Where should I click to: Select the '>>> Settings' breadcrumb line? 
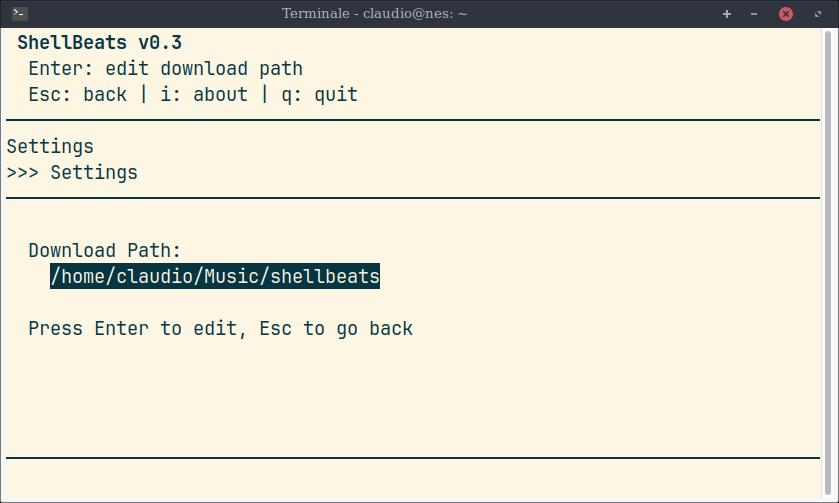72,173
